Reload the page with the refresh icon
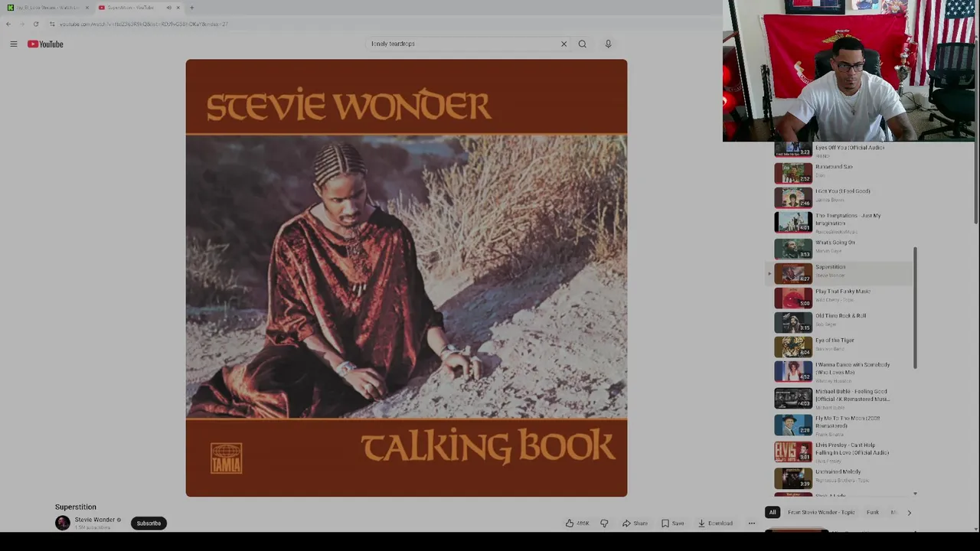Screen dimensions: 980x551 click(x=35, y=24)
